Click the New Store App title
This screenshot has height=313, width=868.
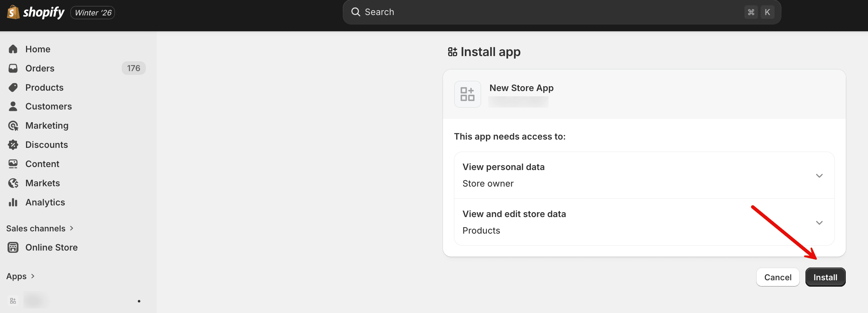[521, 88]
